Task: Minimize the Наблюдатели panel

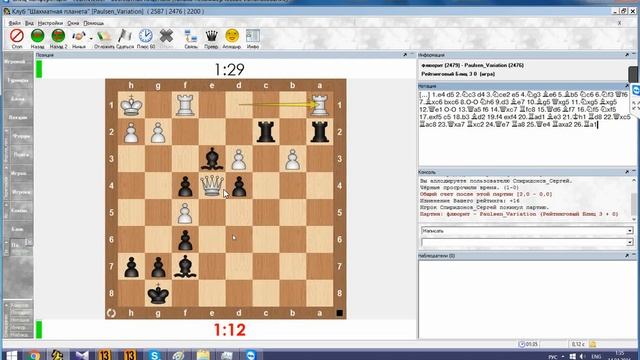Action: [634, 255]
